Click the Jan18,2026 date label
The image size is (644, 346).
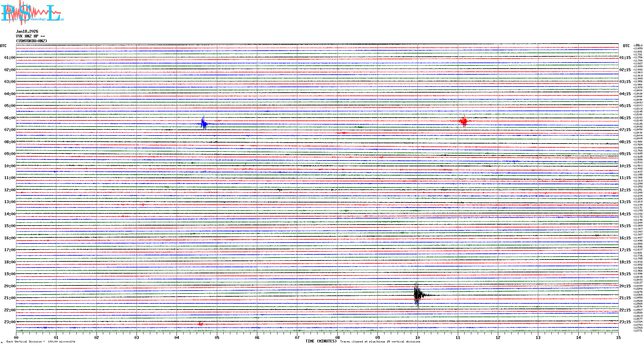[x=27, y=31]
